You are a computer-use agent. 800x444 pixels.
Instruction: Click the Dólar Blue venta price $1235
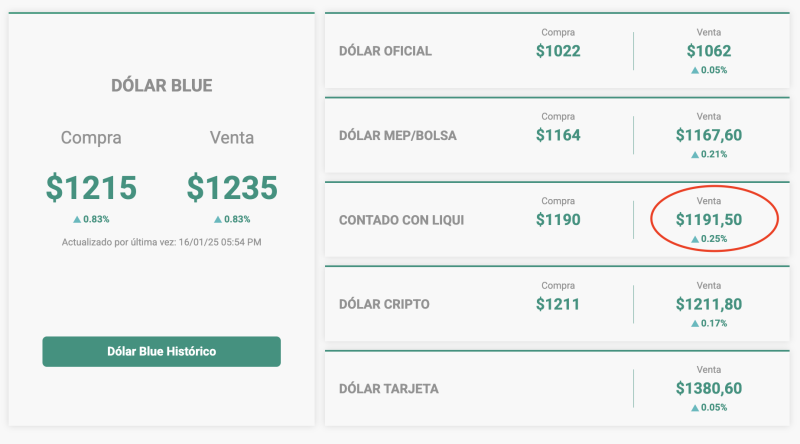click(x=232, y=187)
